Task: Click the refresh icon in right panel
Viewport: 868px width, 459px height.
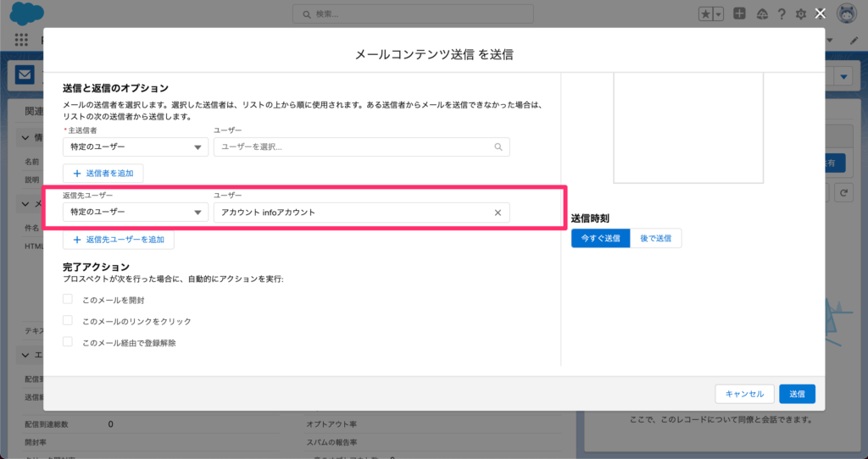Action: (843, 193)
